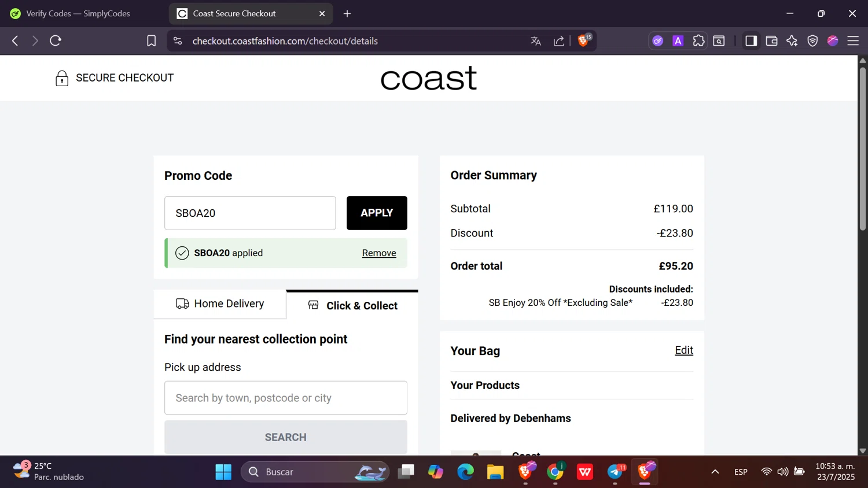The height and width of the screenshot is (488, 868).
Task: Open the extensions puzzle menu
Action: click(698, 40)
